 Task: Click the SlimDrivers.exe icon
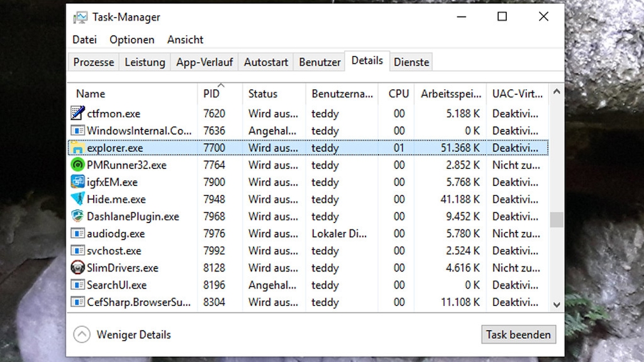pos(77,268)
